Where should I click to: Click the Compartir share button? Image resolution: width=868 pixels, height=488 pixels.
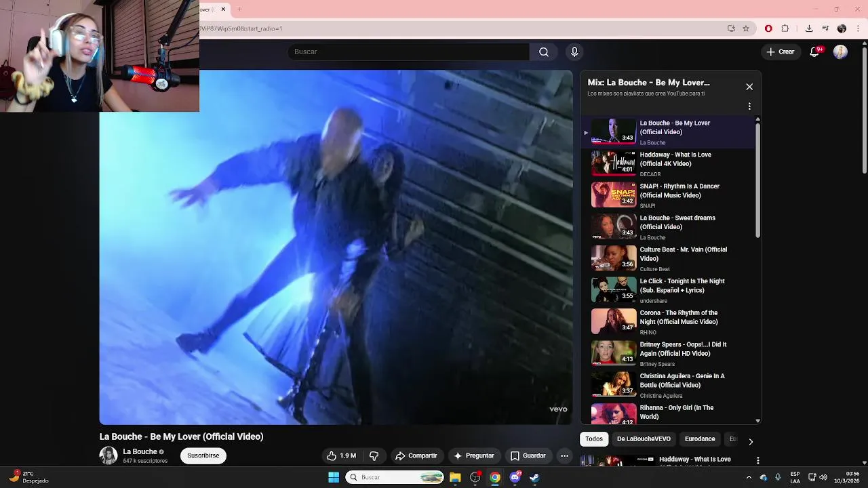416,455
